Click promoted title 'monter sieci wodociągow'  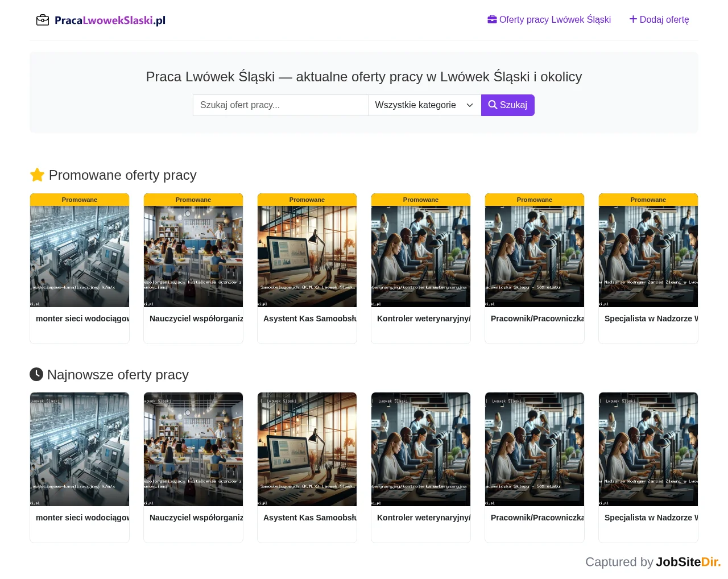[82, 319]
